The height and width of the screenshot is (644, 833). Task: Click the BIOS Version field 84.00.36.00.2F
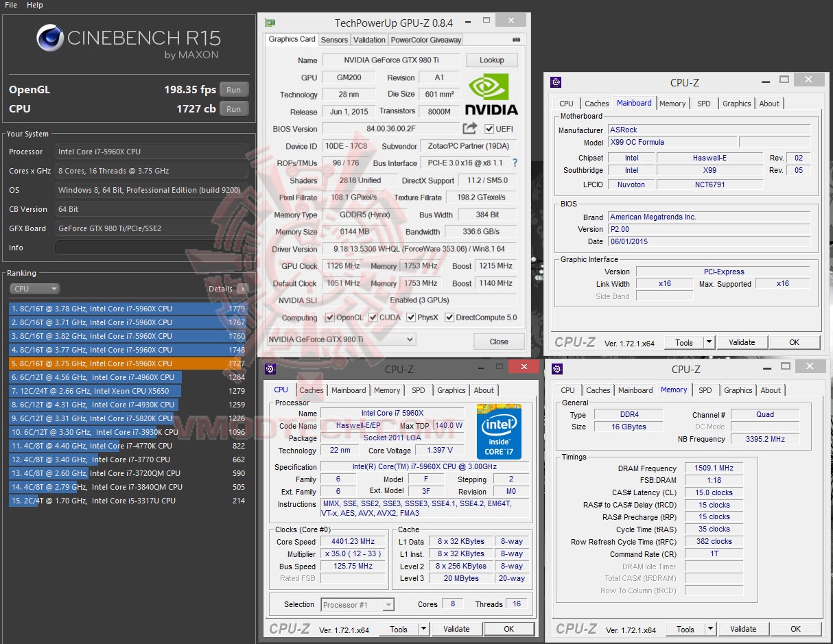pos(391,129)
